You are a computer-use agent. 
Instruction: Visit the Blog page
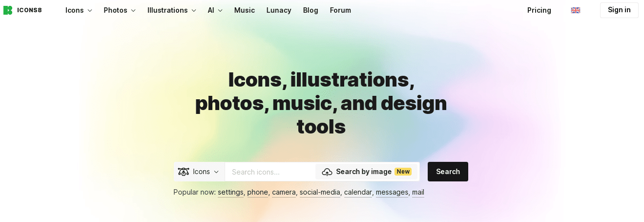click(x=311, y=10)
